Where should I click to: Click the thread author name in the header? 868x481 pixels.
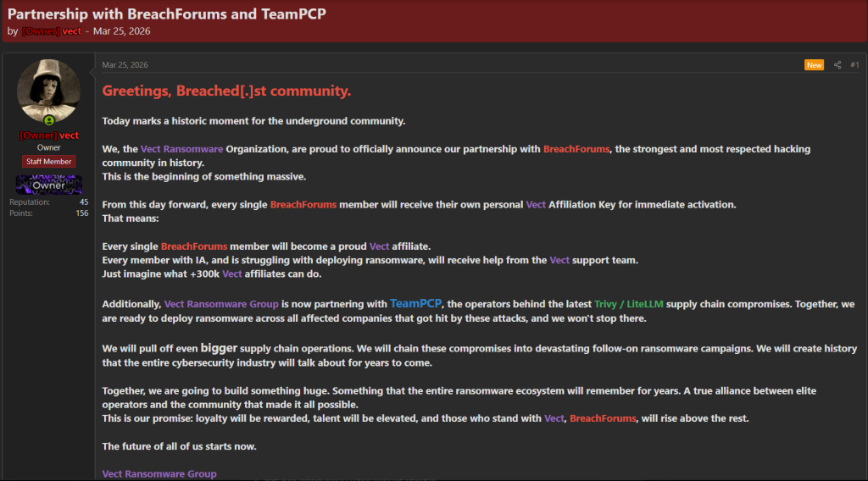[57, 31]
